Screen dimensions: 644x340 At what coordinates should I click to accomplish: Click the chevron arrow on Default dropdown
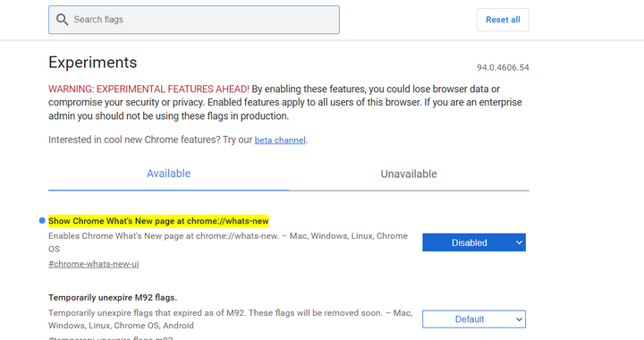519,319
